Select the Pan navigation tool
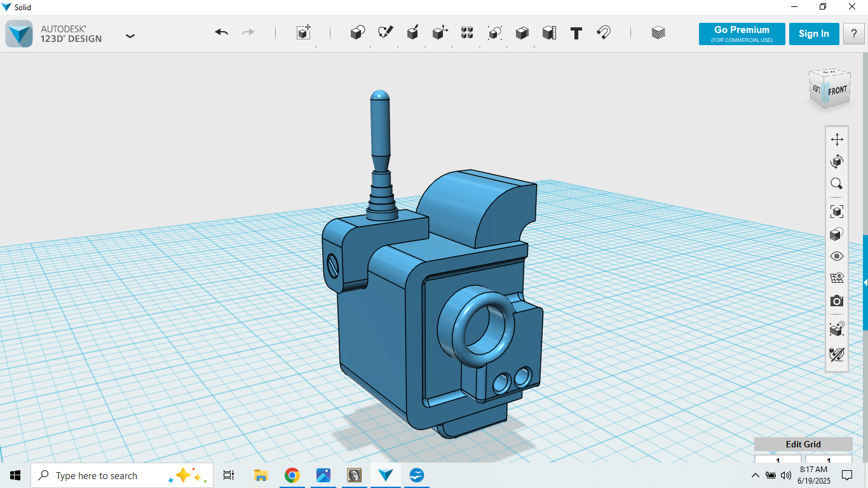The width and height of the screenshot is (868, 488). pyautogui.click(x=837, y=140)
